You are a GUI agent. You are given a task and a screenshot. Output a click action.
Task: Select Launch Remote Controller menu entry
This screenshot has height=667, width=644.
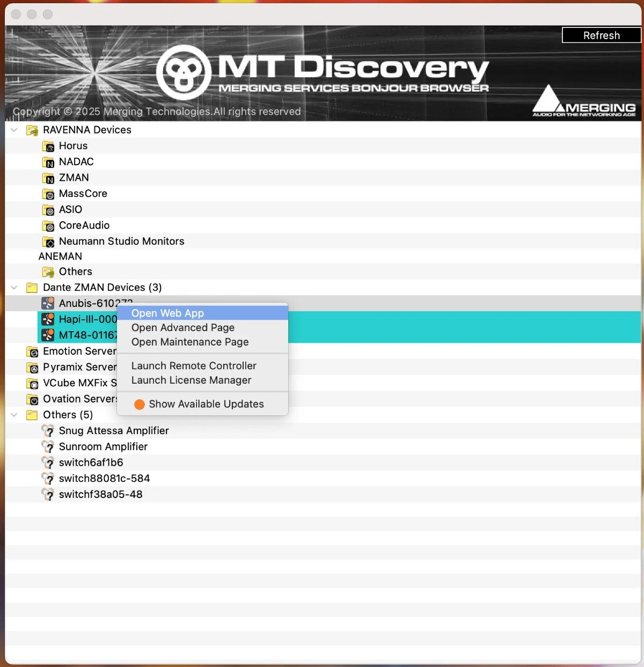[202, 366]
